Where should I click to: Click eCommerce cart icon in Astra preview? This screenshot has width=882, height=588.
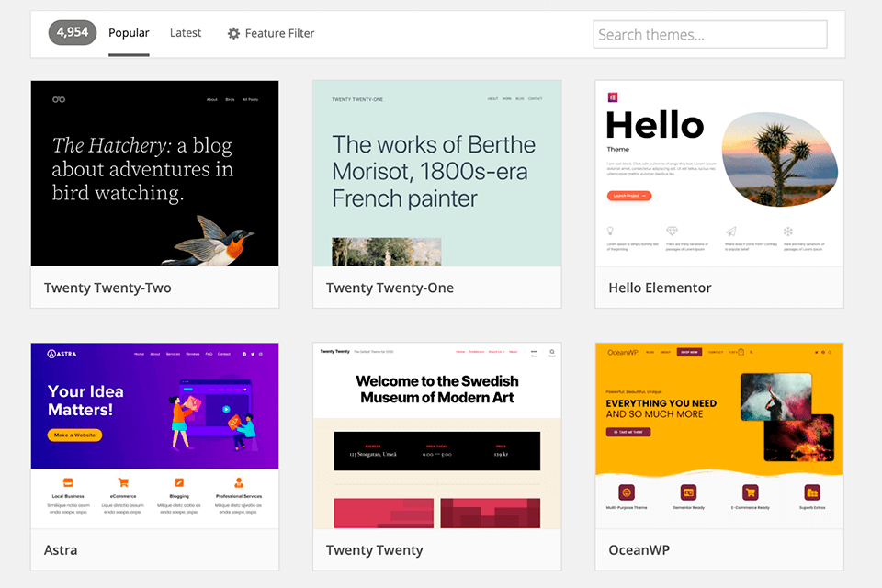click(123, 482)
